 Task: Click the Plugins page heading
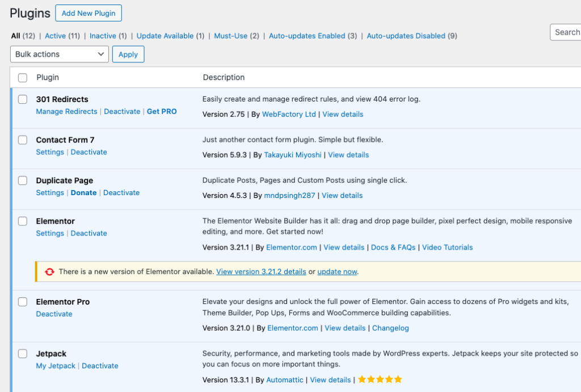[30, 14]
